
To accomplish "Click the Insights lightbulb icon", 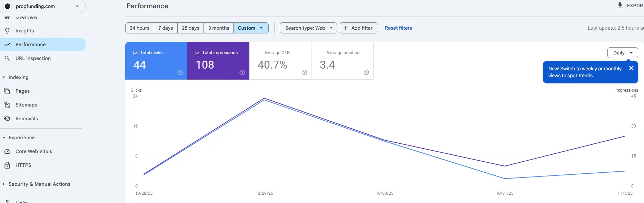I will [7, 31].
